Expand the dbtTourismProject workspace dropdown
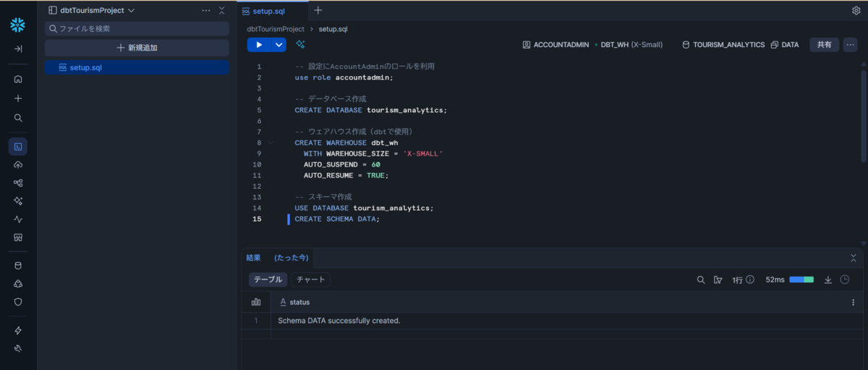The width and height of the screenshot is (868, 370). tap(92, 11)
